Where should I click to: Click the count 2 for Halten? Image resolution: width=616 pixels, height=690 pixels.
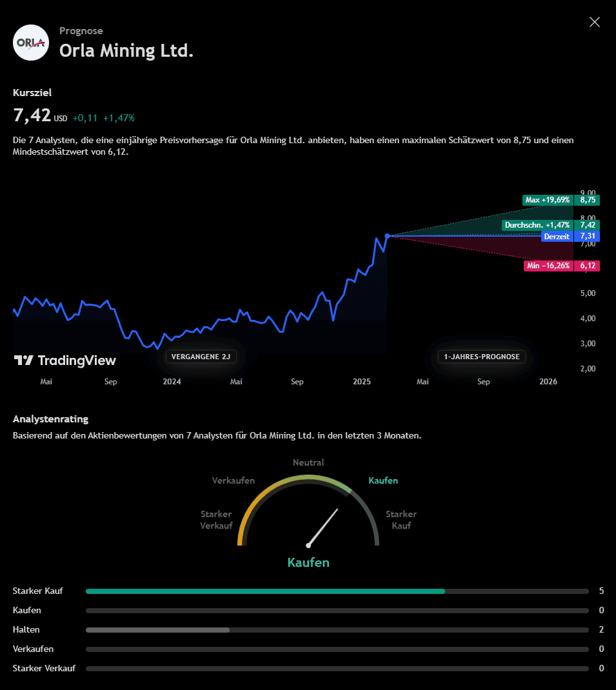601,630
